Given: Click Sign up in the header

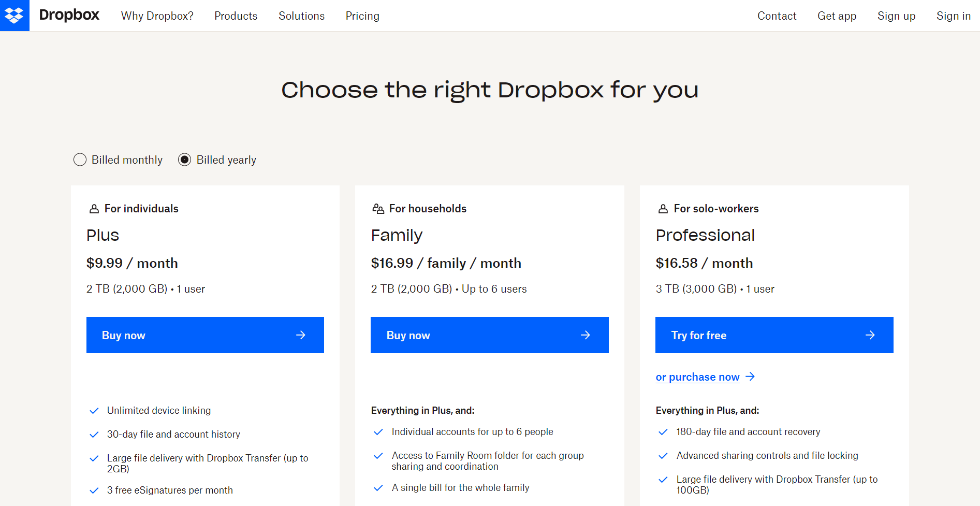Looking at the screenshot, I should point(896,16).
